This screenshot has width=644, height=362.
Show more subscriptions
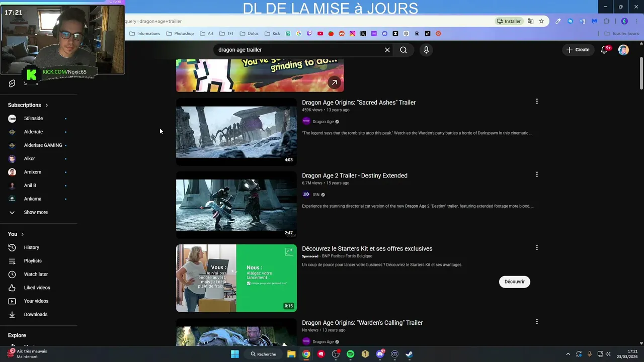click(36, 212)
